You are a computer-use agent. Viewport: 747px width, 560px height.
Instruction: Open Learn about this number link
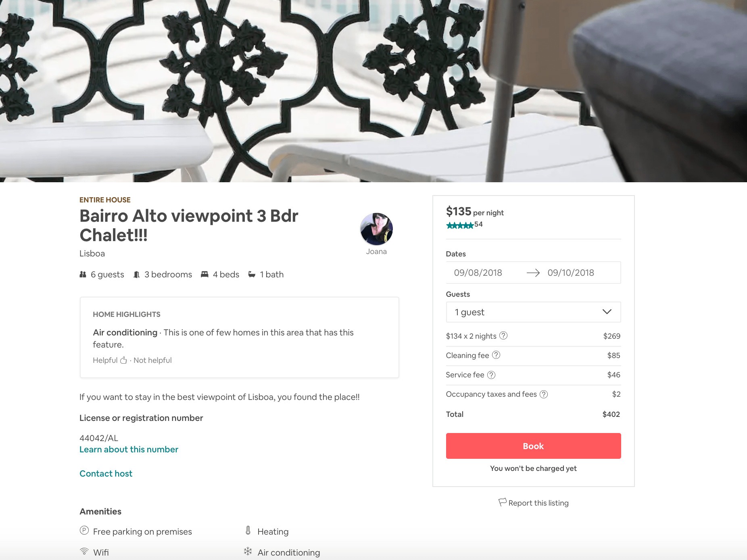pos(129,450)
